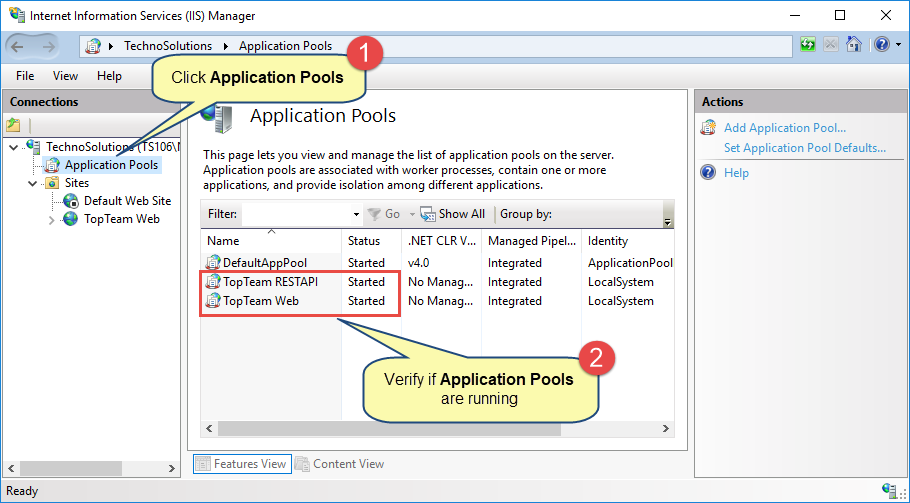The width and height of the screenshot is (910, 503).
Task: Click Started status of TopTeam Web pool
Action: [x=366, y=301]
